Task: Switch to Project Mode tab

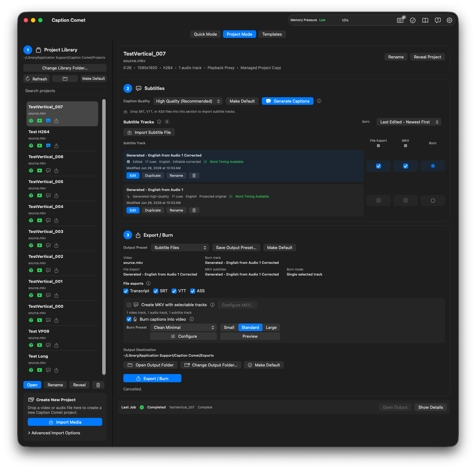Action: pyautogui.click(x=239, y=34)
